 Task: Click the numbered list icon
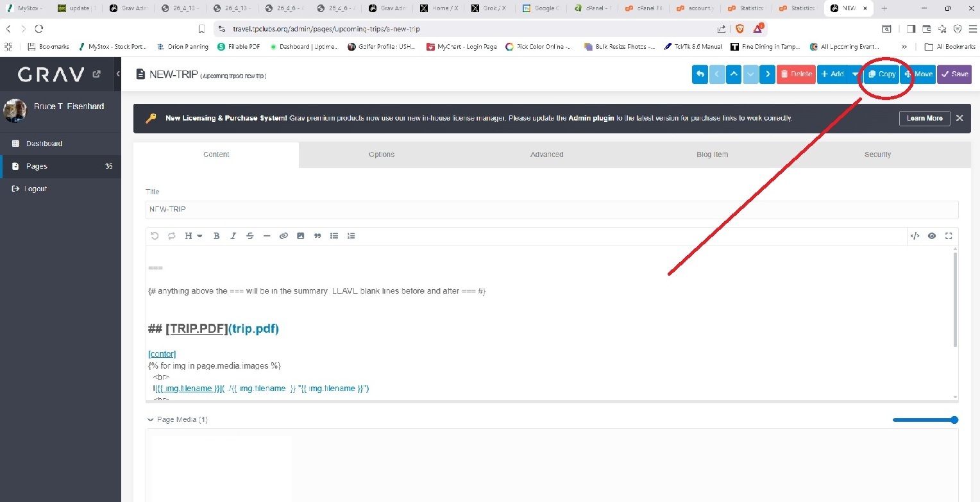click(x=351, y=236)
